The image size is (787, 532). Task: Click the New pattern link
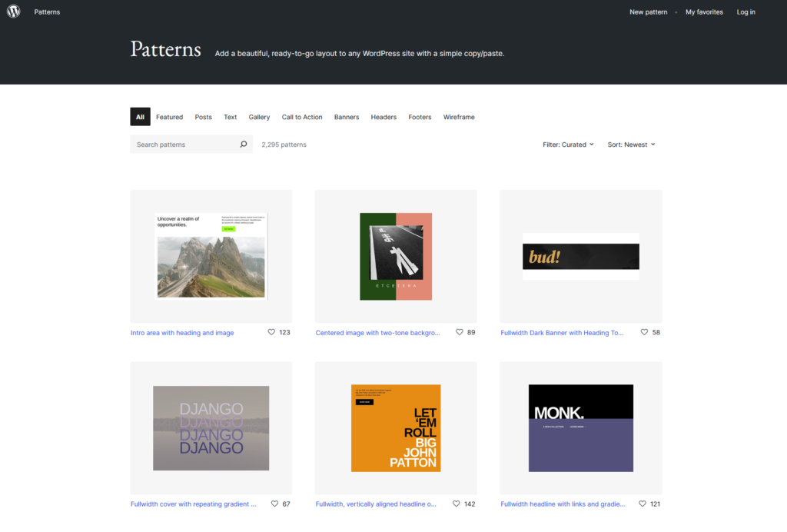[649, 12]
